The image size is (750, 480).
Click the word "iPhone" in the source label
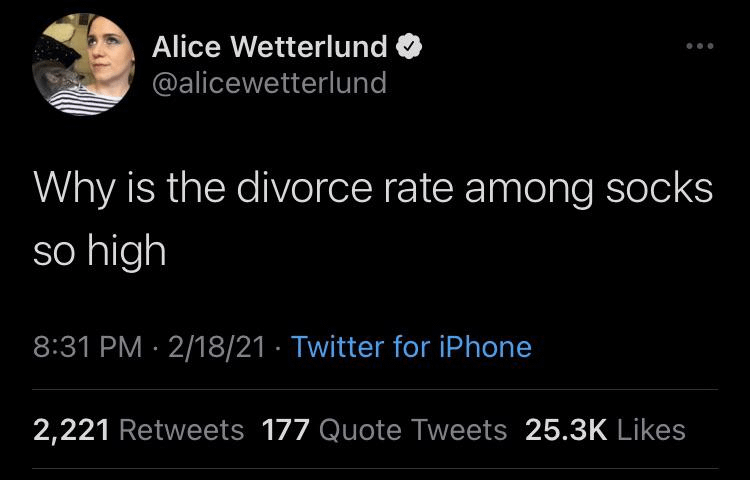point(485,347)
